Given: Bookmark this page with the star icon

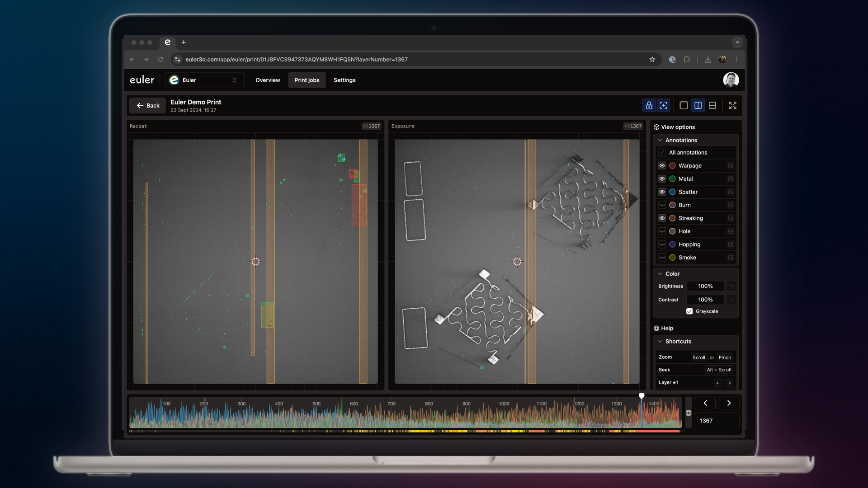Looking at the screenshot, I should pyautogui.click(x=652, y=59).
